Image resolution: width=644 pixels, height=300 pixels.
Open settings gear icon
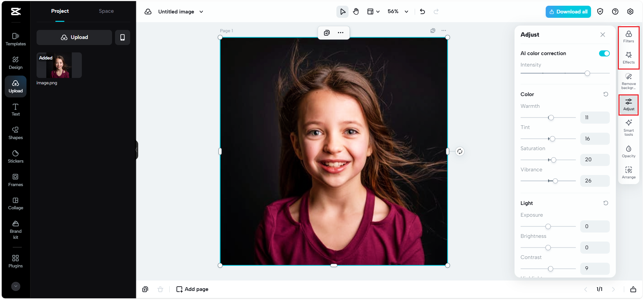click(x=630, y=12)
